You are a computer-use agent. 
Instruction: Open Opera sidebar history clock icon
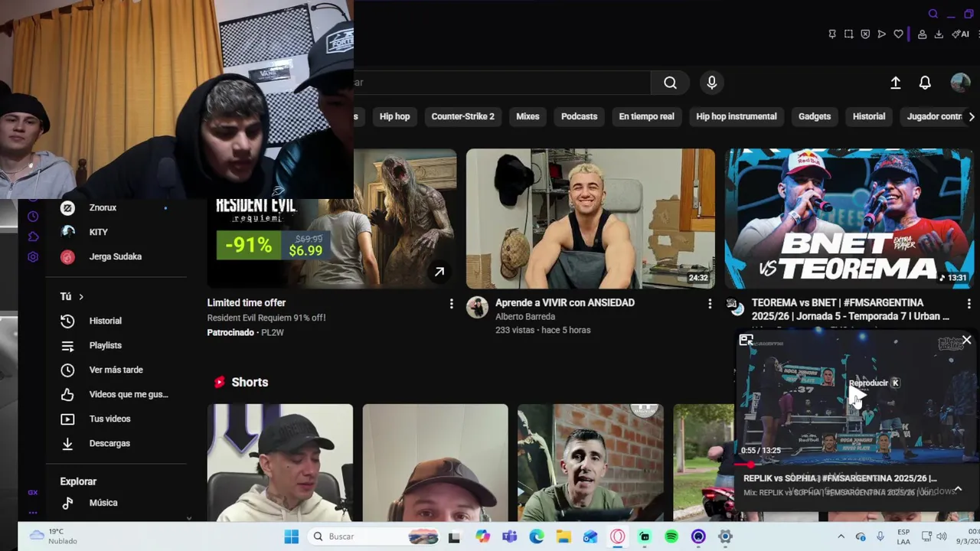pyautogui.click(x=33, y=217)
